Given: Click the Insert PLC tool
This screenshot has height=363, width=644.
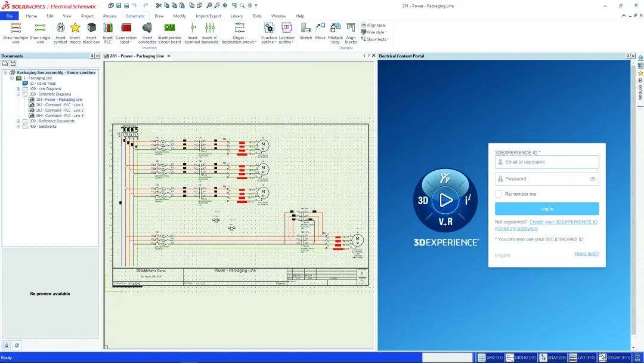Looking at the screenshot, I should (x=107, y=33).
